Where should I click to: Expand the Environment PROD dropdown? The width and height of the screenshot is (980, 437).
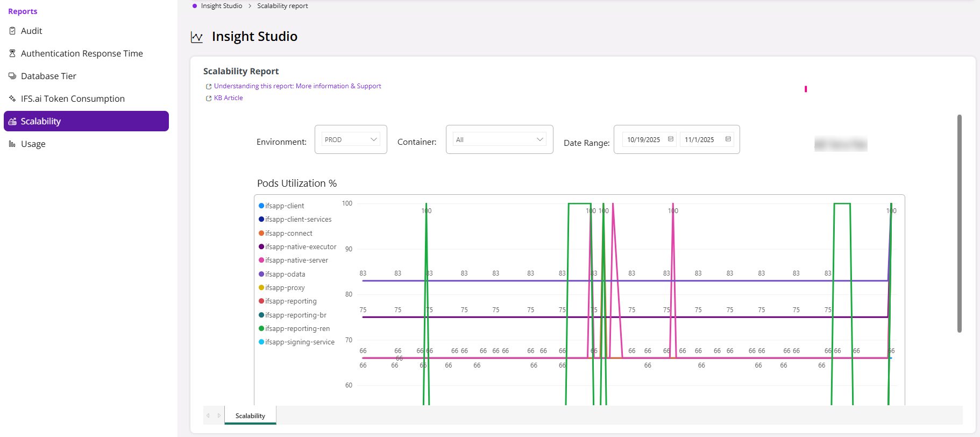click(351, 139)
